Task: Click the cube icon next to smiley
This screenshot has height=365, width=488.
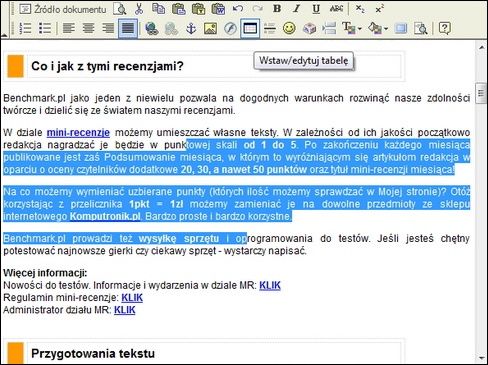Action: pos(309,28)
